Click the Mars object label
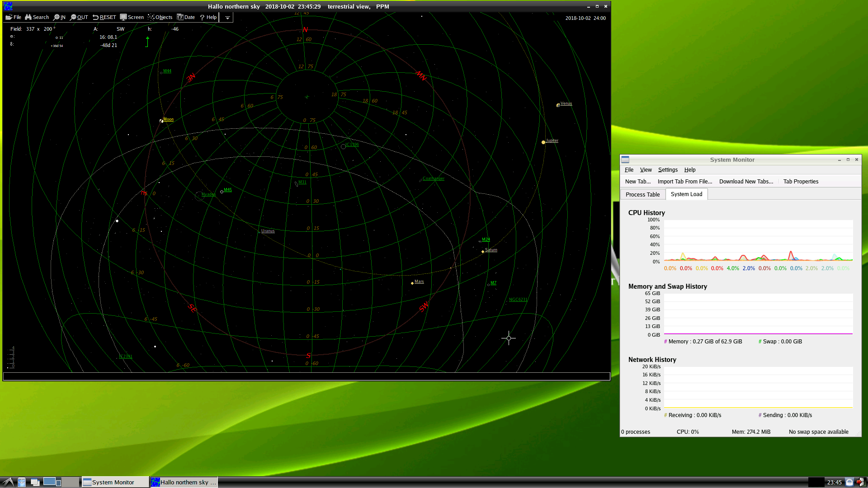The height and width of the screenshot is (488, 868). click(x=419, y=282)
